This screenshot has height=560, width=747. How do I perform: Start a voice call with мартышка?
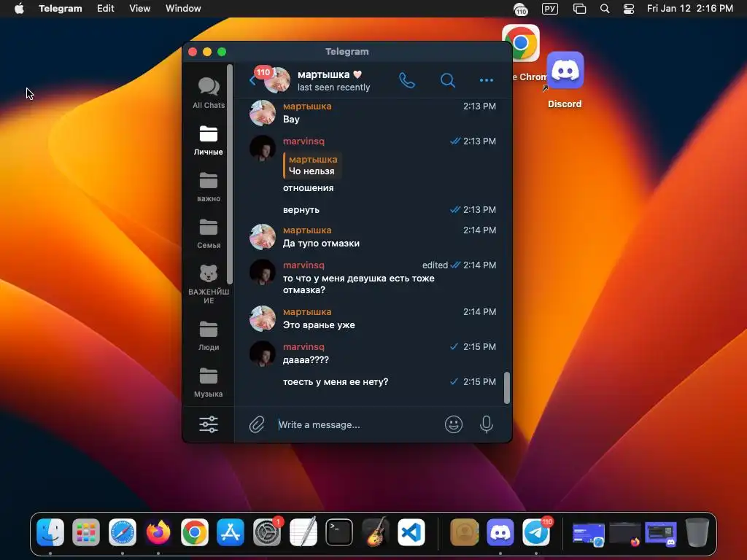[x=406, y=80]
